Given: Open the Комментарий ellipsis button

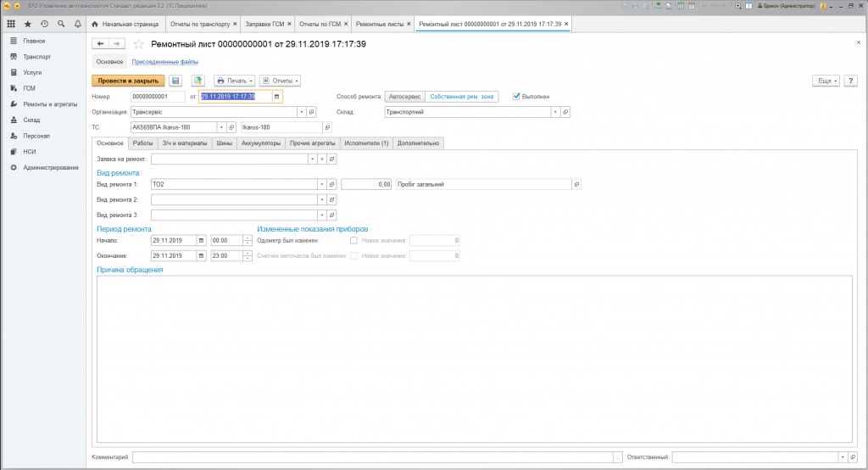Looking at the screenshot, I should tap(618, 457).
